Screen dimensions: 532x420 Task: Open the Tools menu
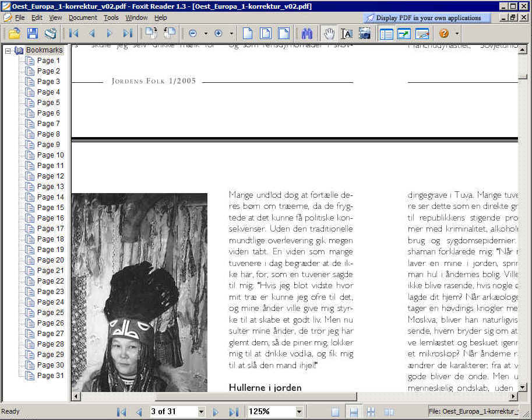point(111,17)
